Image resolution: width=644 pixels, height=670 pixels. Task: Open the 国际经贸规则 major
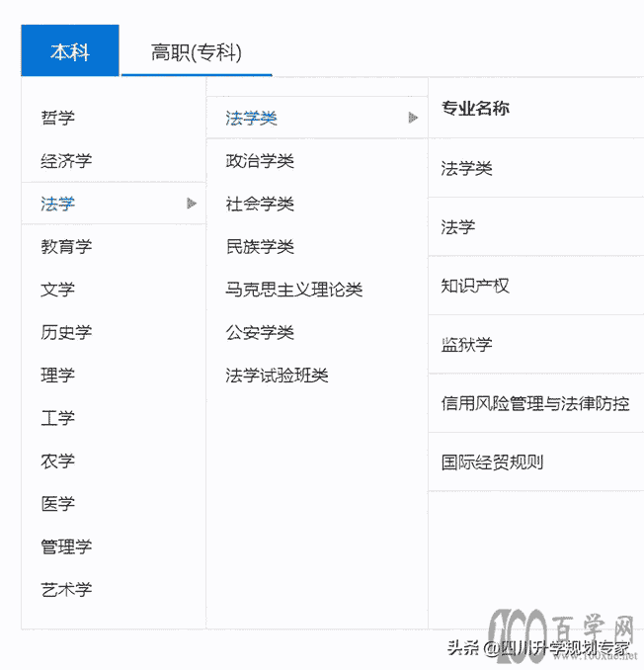click(x=492, y=461)
